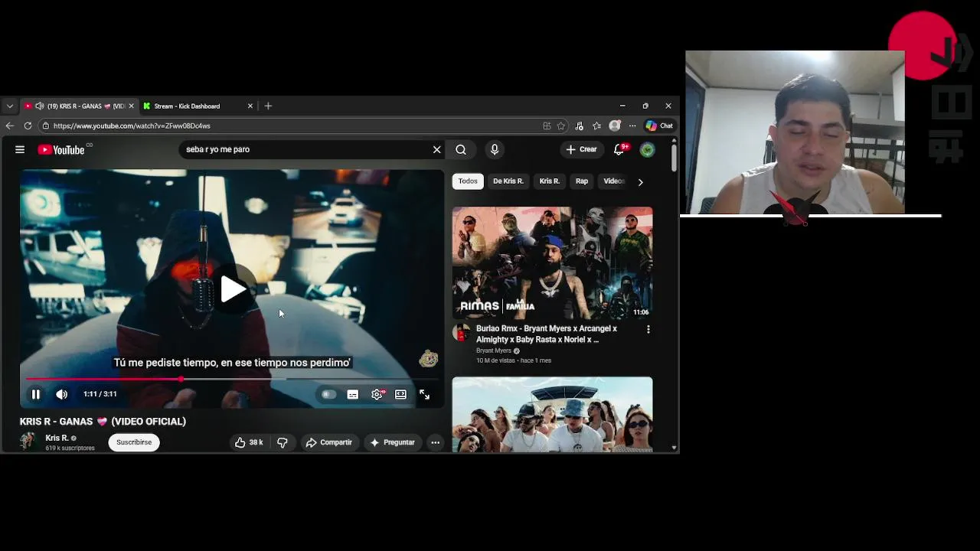Close the Kick Dashboard tab
The height and width of the screenshot is (551, 980).
click(250, 106)
